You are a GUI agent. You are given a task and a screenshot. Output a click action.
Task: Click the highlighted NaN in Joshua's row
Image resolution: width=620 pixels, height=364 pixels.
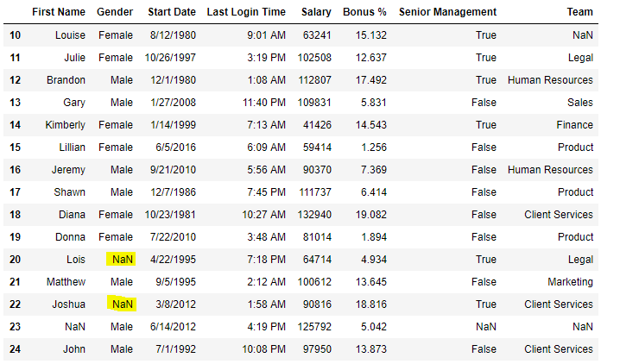123,304
